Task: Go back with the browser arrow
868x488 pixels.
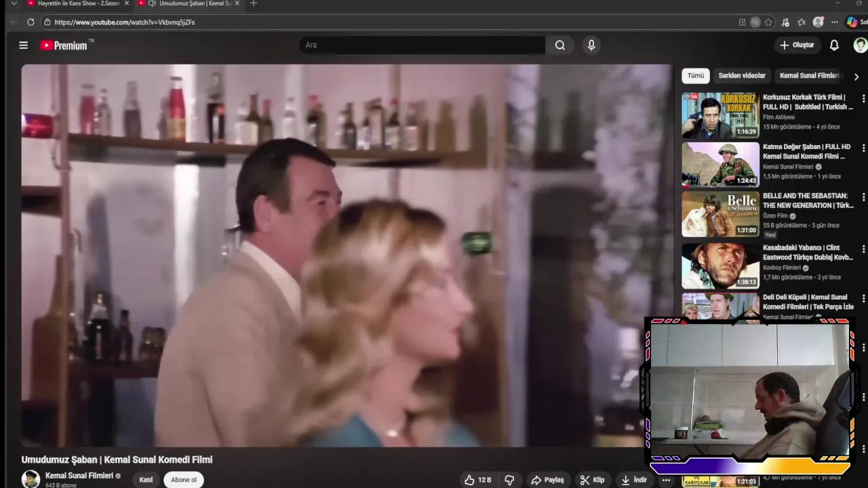Action: pyautogui.click(x=14, y=22)
